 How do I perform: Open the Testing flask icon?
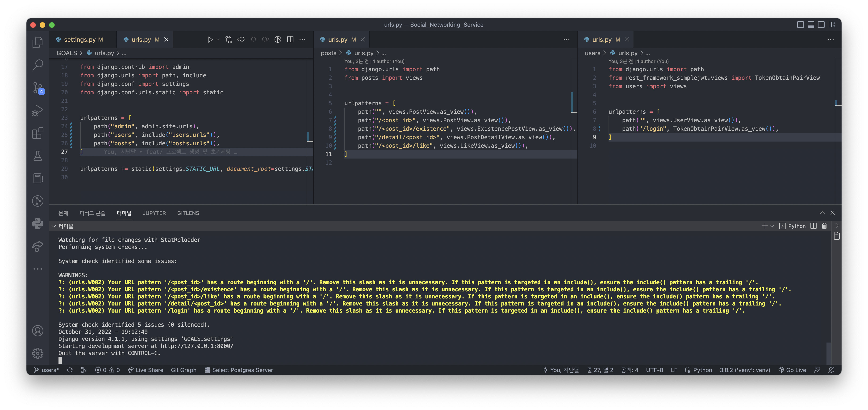38,156
